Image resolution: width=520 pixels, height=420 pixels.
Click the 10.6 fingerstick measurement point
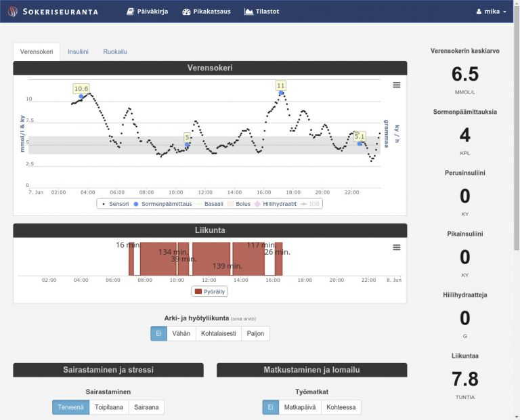[81, 96]
